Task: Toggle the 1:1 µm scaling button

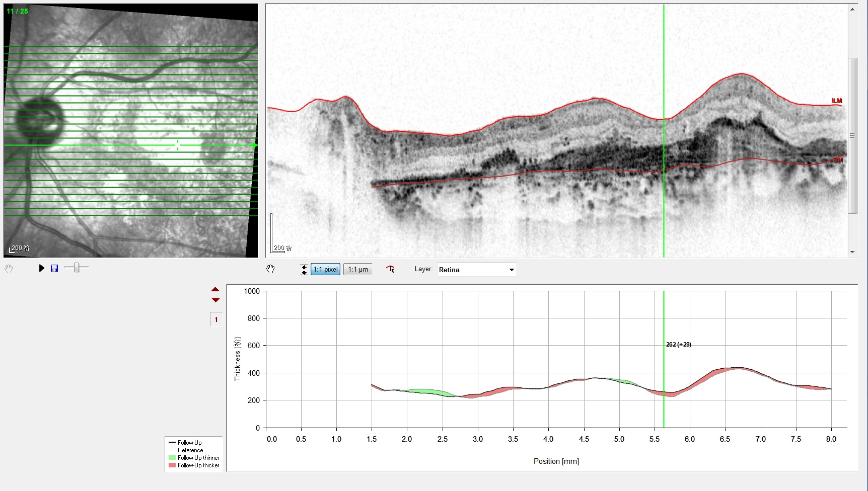Action: coord(358,269)
